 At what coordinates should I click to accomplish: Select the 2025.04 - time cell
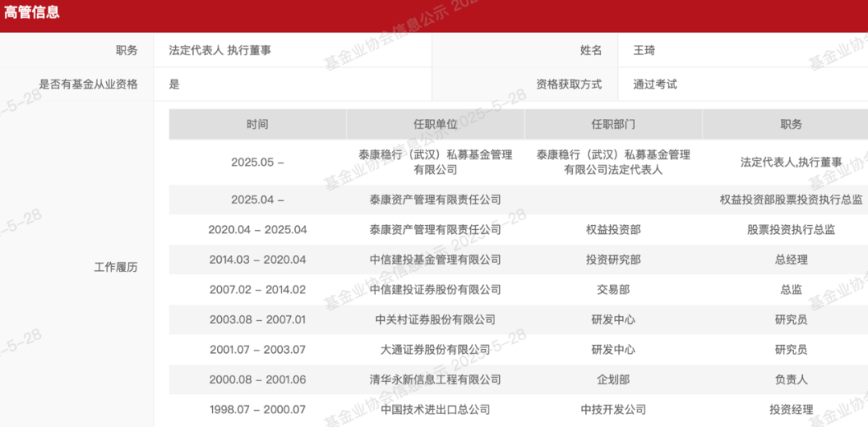[257, 200]
